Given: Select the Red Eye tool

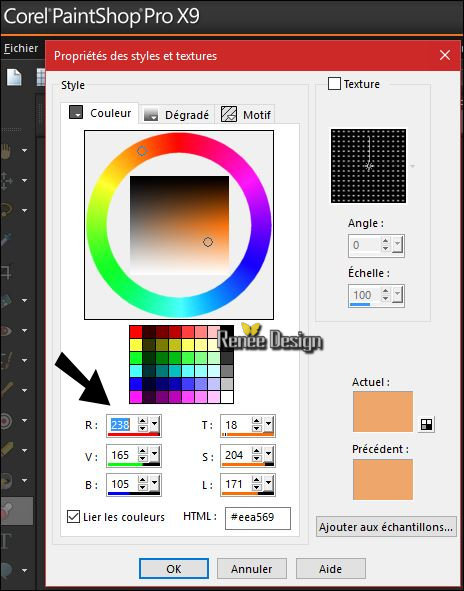Looking at the screenshot, I should (x=6, y=331).
